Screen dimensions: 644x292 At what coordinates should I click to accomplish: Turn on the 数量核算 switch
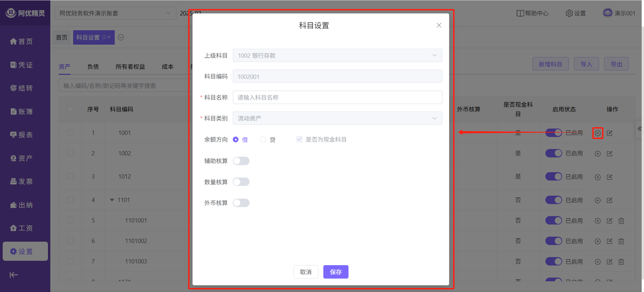pyautogui.click(x=241, y=182)
